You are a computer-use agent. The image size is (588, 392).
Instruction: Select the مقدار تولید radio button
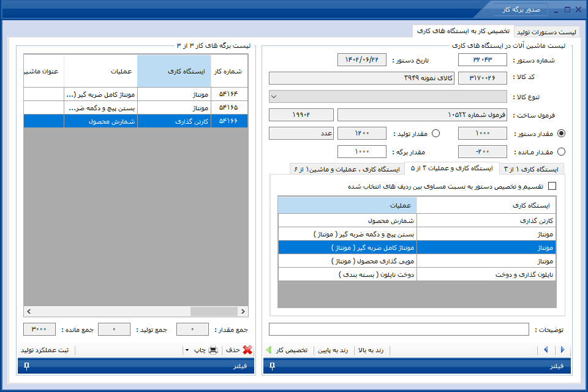pyautogui.click(x=435, y=133)
